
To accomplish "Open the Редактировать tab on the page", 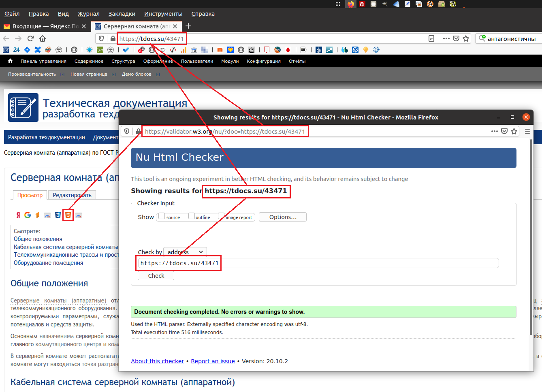I will coord(72,195).
